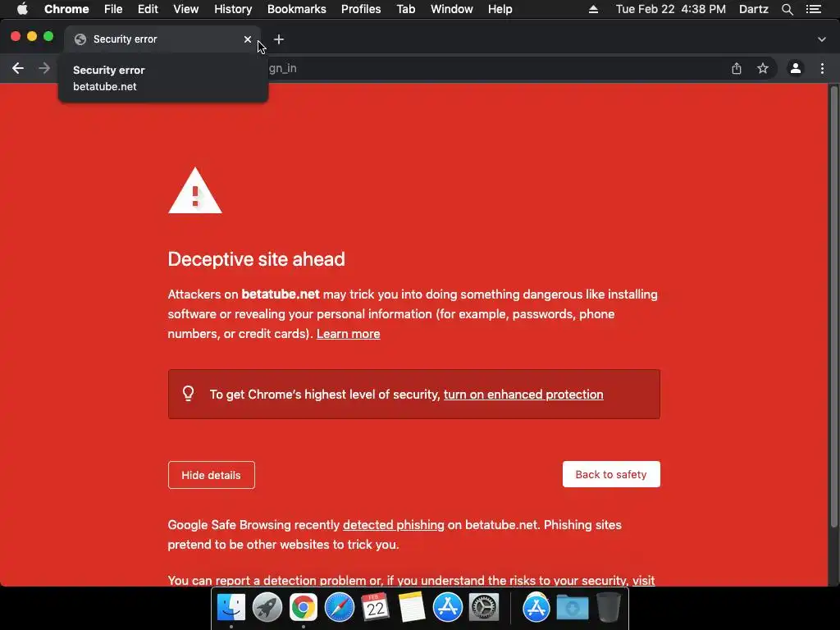Image resolution: width=840 pixels, height=630 pixels.
Task: Open the Downloads folder in Dock
Action: (572, 607)
